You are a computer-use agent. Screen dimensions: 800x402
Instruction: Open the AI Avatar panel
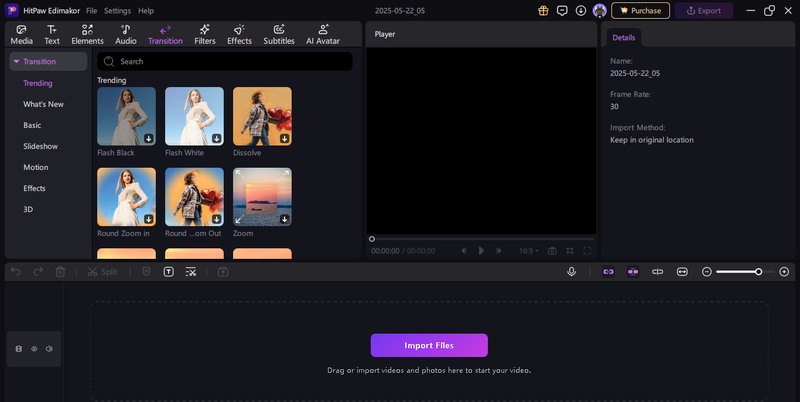coord(323,35)
